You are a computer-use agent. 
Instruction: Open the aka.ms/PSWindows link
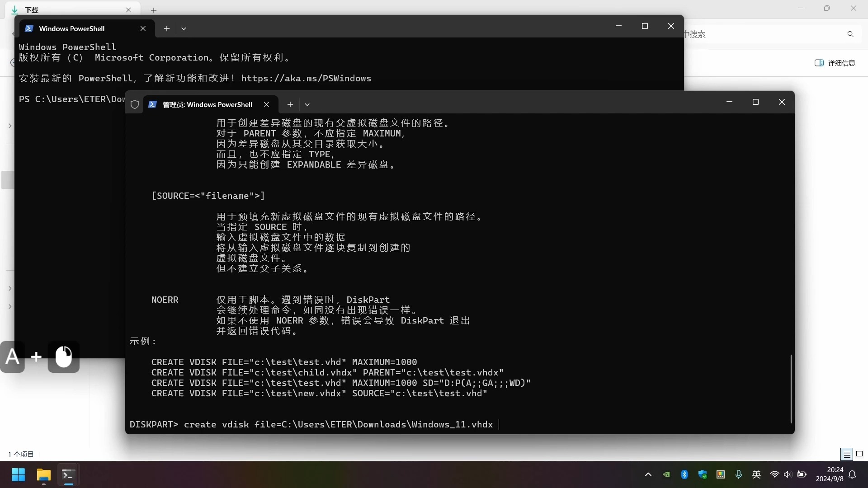point(306,78)
